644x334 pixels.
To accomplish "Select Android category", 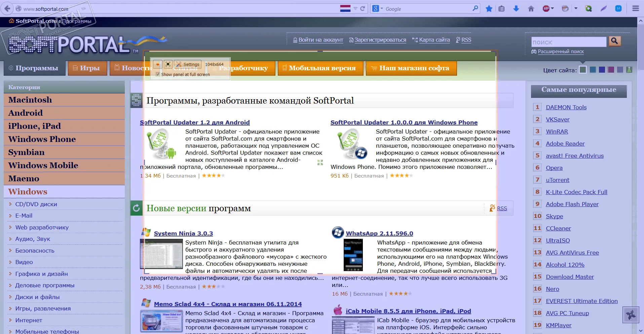I will pos(64,113).
